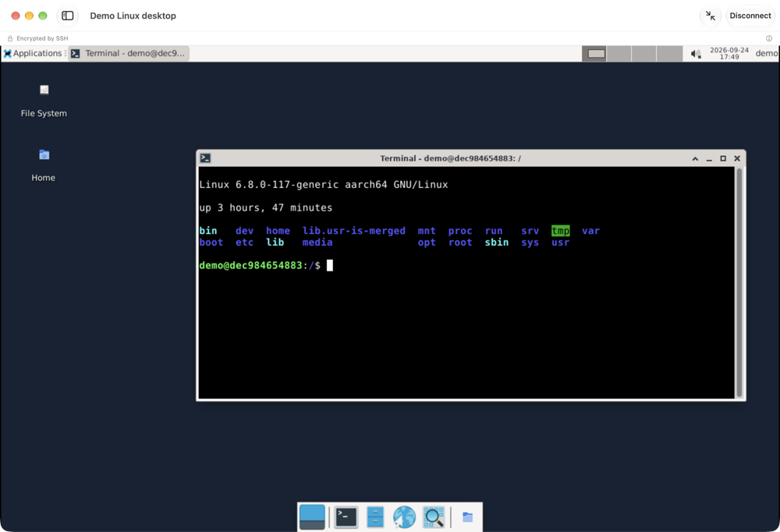Click the Linux kernel version line
This screenshot has height=532, width=780.
point(324,185)
